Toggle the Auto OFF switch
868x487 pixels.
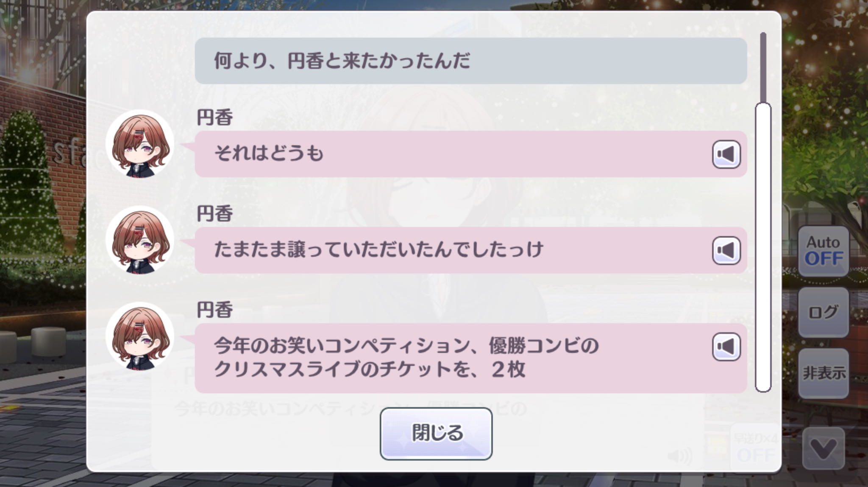pyautogui.click(x=823, y=251)
